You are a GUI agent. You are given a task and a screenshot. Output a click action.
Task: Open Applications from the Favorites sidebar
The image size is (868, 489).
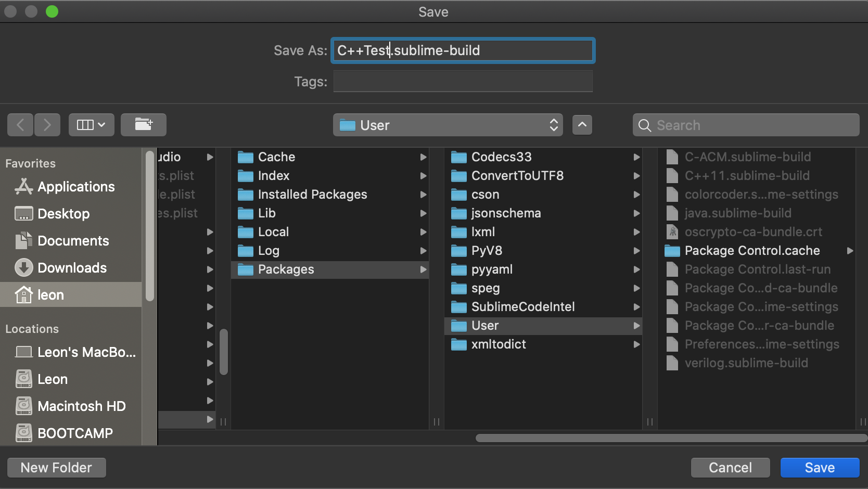coord(76,187)
